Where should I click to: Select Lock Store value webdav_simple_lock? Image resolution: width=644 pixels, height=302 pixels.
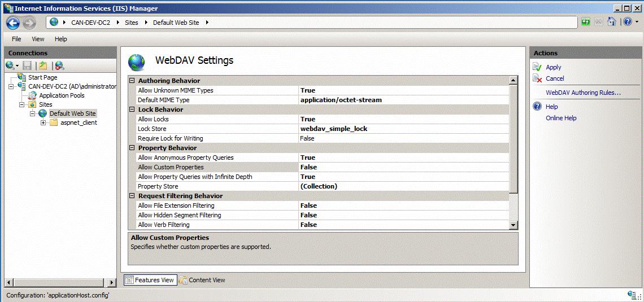(404, 129)
